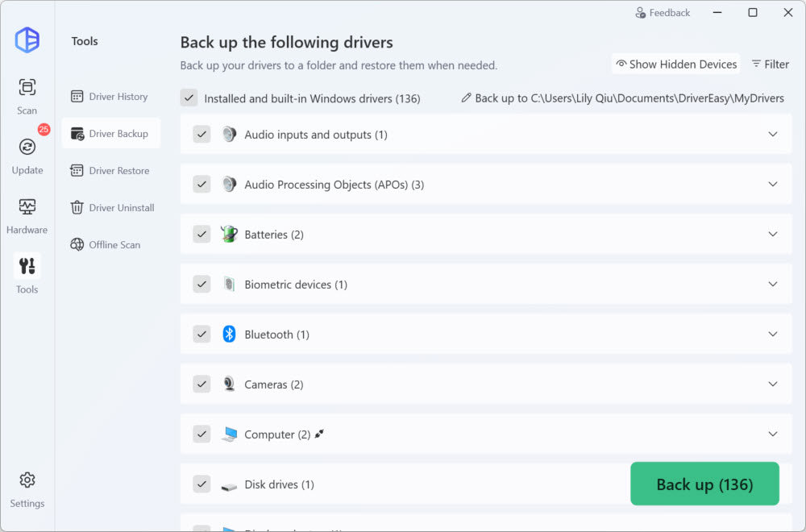Image resolution: width=806 pixels, height=532 pixels.
Task: Toggle the Biometric devices checkbox
Action: tap(201, 285)
